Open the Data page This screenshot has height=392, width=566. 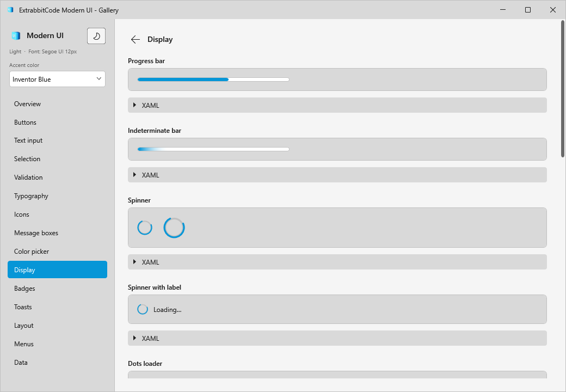coord(57,363)
